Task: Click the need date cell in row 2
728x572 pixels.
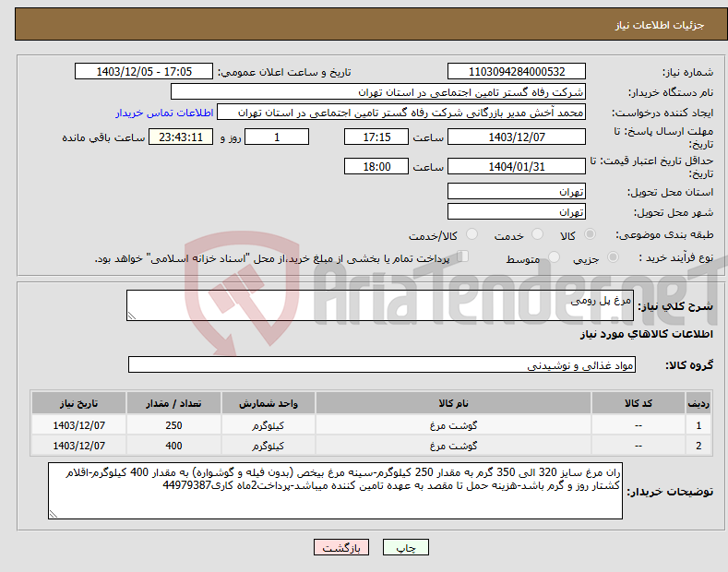Action: click(x=79, y=446)
